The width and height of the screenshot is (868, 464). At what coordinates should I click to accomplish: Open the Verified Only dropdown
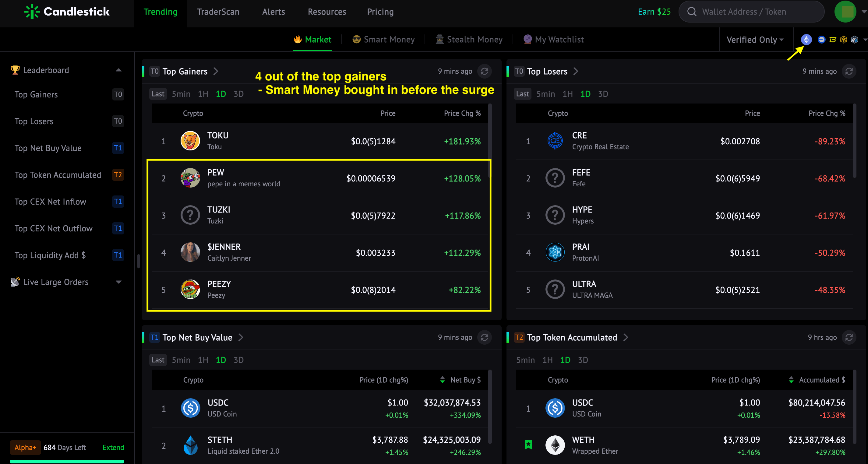(x=755, y=40)
